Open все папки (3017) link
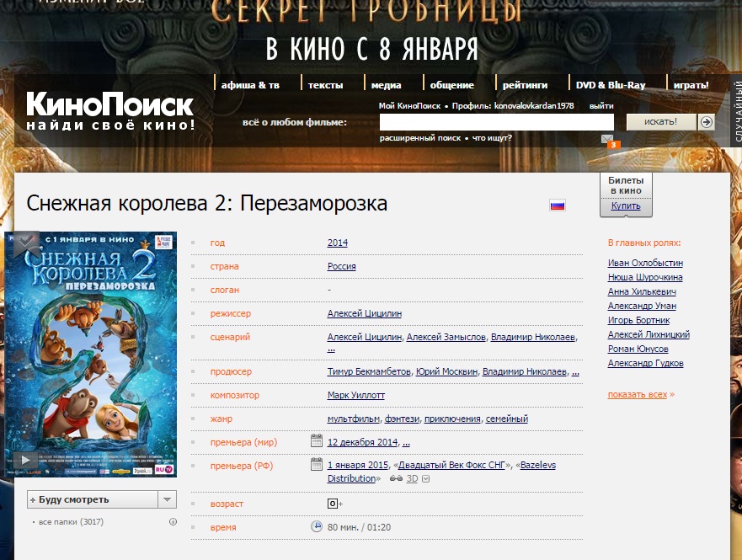742x560 pixels. (71, 522)
